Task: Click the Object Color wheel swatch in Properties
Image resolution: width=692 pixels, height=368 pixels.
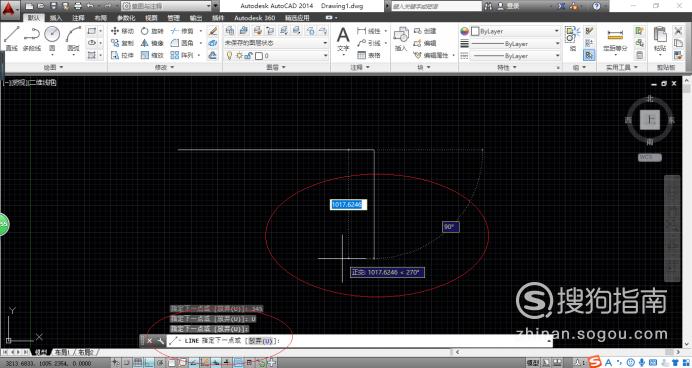Action: pyautogui.click(x=464, y=31)
